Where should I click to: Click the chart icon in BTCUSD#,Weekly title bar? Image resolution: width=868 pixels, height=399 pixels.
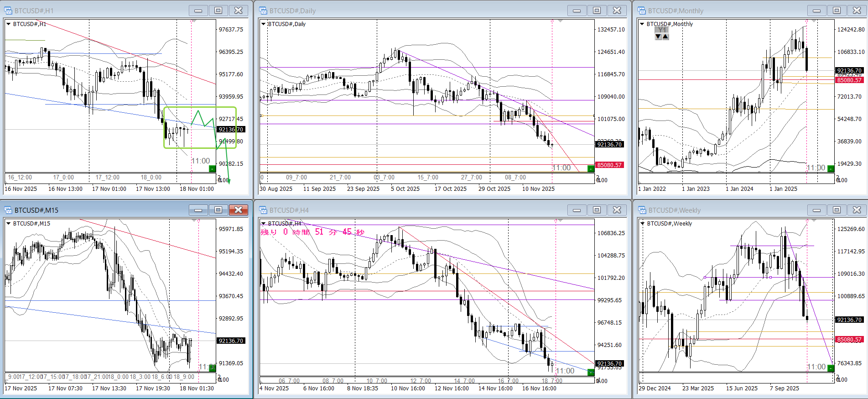tap(642, 210)
